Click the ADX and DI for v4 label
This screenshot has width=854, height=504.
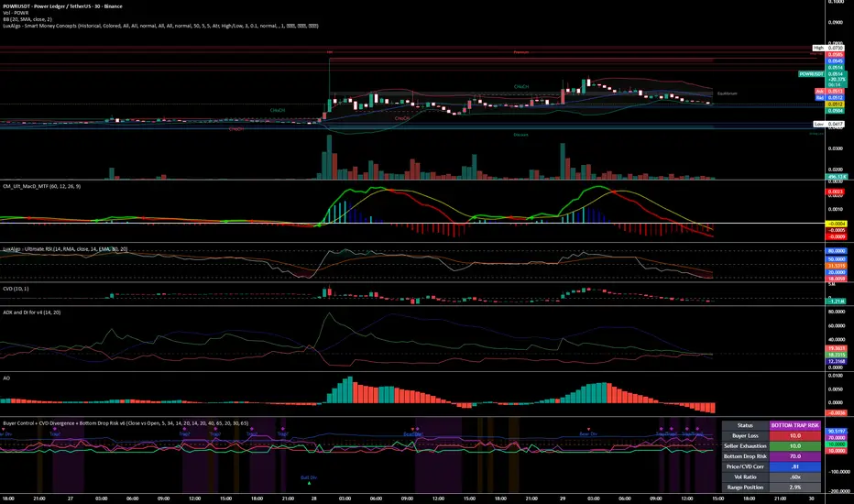[x=31, y=312]
